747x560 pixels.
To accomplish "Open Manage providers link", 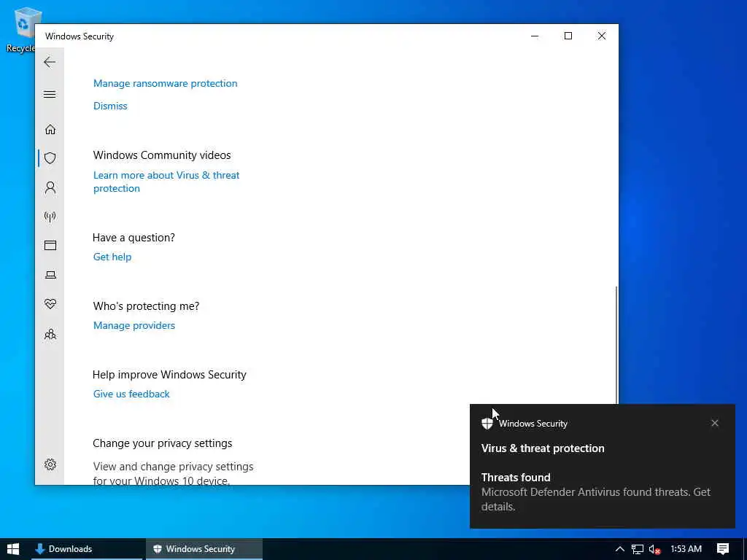I will coord(134,325).
